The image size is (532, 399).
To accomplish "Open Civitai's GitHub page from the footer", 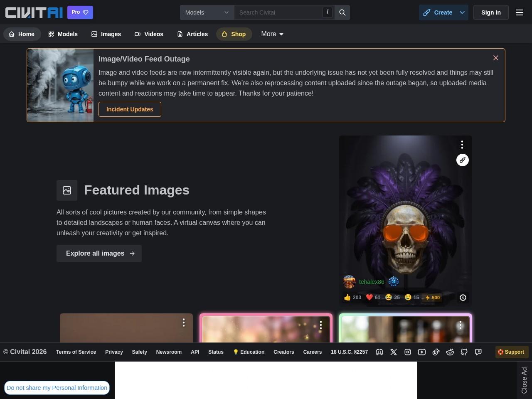I will pyautogui.click(x=464, y=352).
